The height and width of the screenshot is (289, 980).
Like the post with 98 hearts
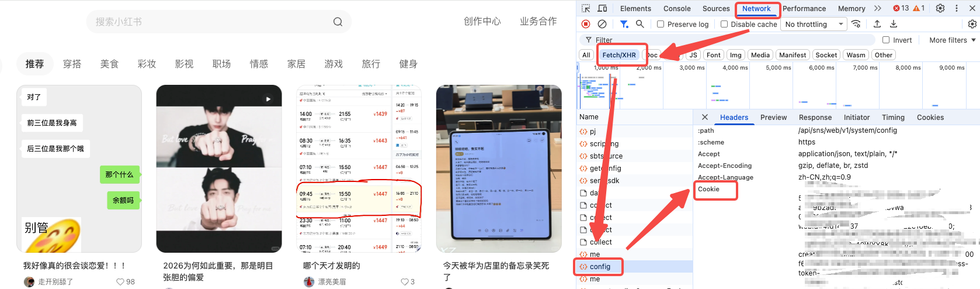pyautogui.click(x=120, y=282)
